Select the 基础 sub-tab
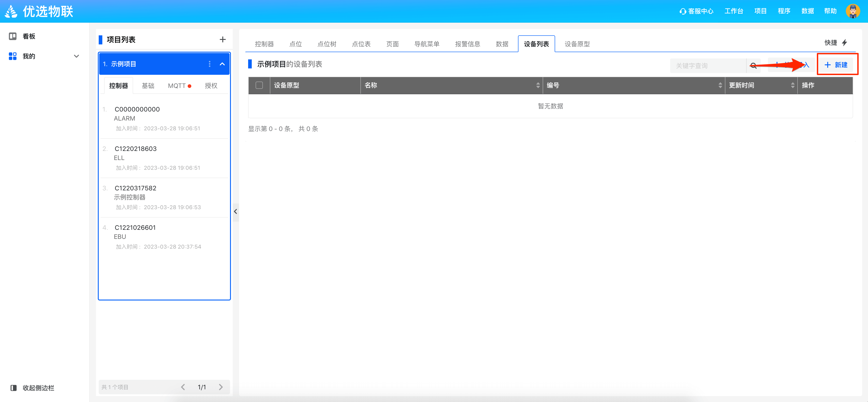The image size is (868, 402). [148, 86]
